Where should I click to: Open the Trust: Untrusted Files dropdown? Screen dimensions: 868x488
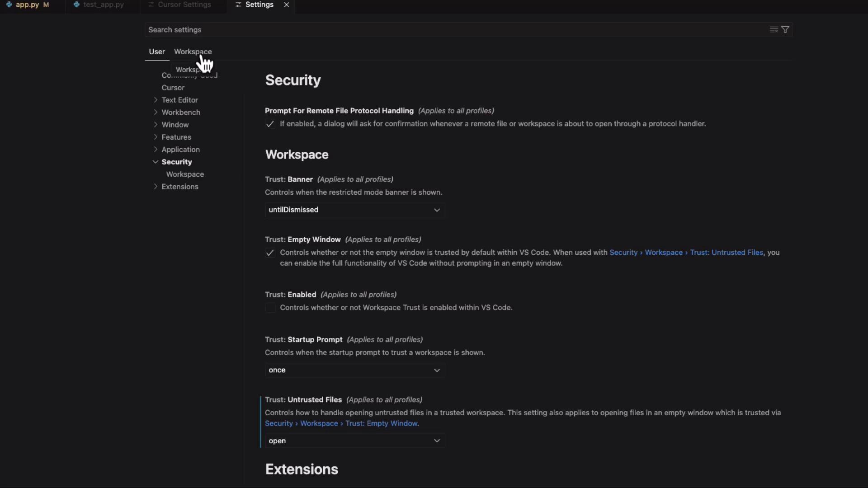(x=354, y=441)
